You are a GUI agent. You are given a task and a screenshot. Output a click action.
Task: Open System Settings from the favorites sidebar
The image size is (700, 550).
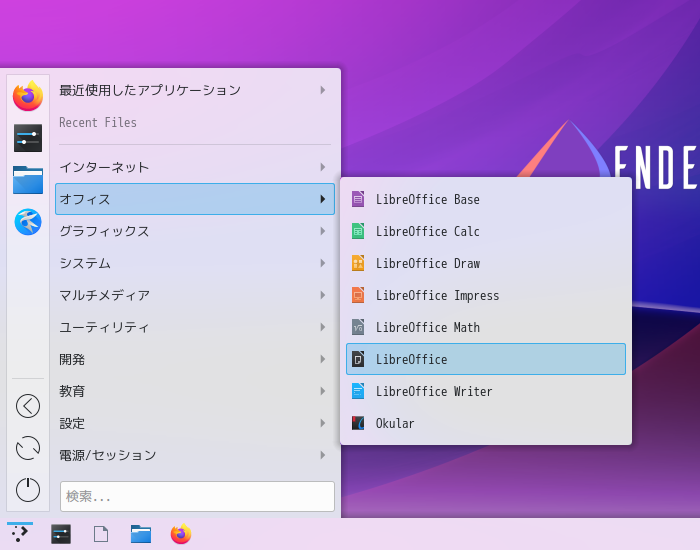pyautogui.click(x=28, y=138)
